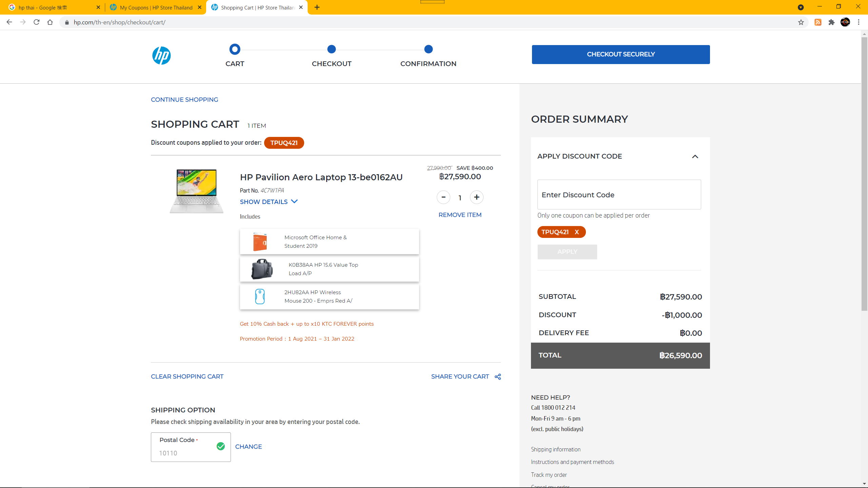Image resolution: width=868 pixels, height=488 pixels.
Task: Click the browser home button
Action: click(50, 22)
